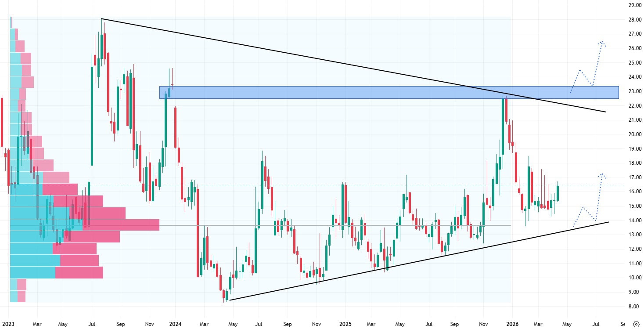The image size is (644, 329).
Task: Click the 29.00 price axis label
Action: pyautogui.click(x=633, y=5)
